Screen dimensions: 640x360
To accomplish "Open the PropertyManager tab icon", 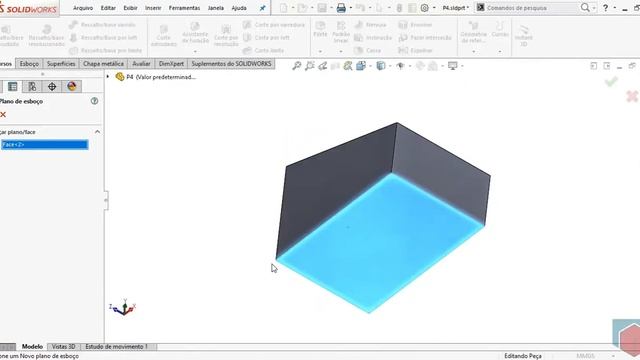I will coord(13,87).
